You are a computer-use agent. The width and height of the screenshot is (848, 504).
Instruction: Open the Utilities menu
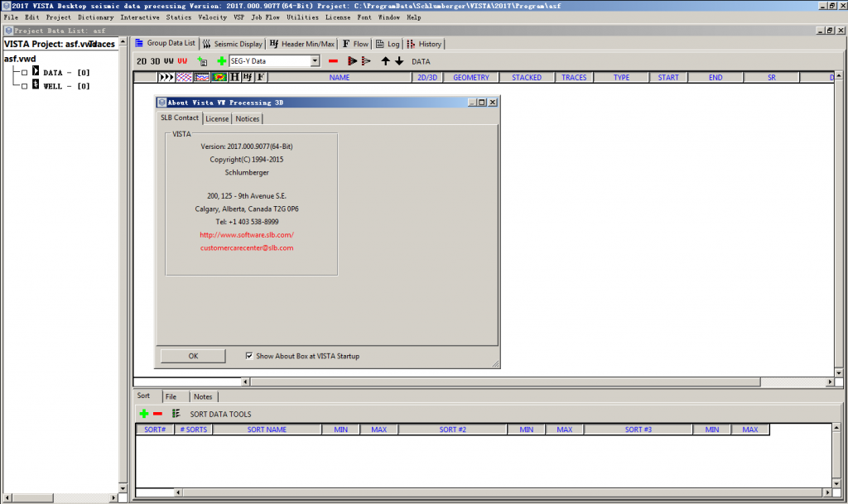(x=302, y=17)
